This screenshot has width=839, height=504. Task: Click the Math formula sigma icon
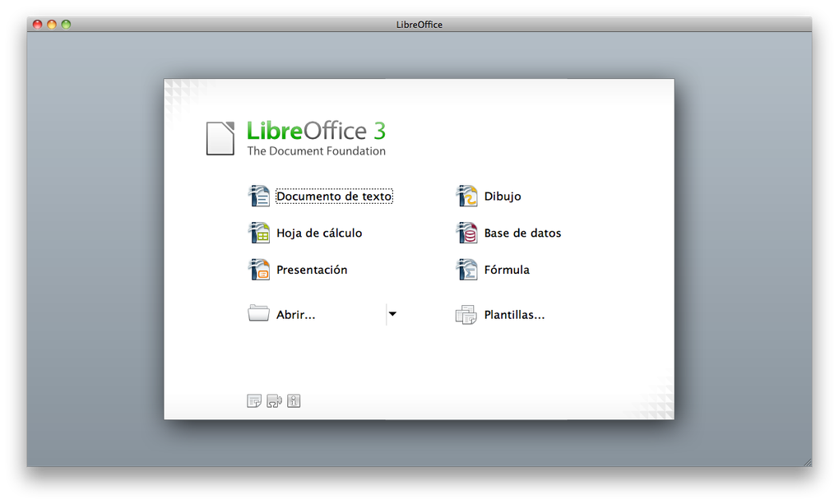tap(466, 270)
